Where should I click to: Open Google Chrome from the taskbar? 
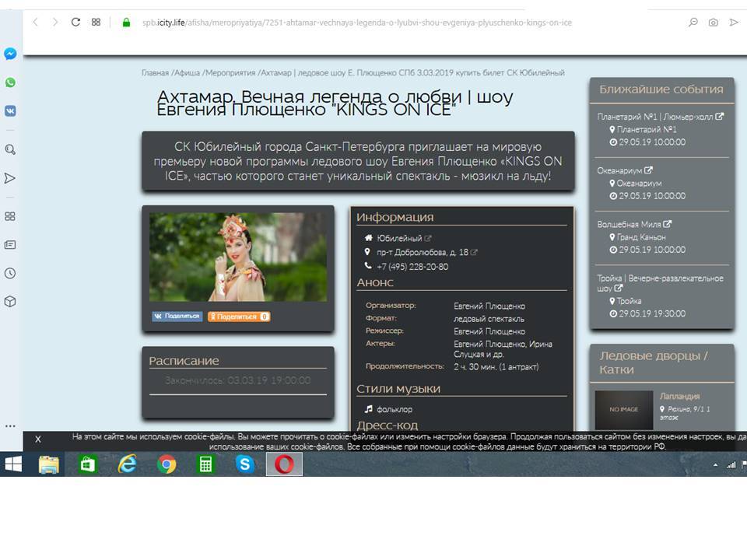[167, 464]
